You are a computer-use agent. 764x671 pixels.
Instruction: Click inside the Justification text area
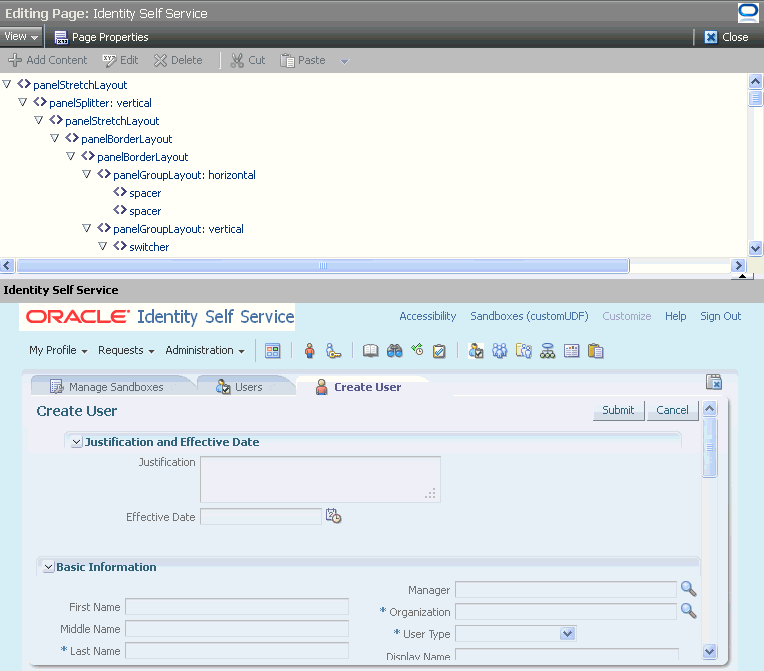pos(321,479)
